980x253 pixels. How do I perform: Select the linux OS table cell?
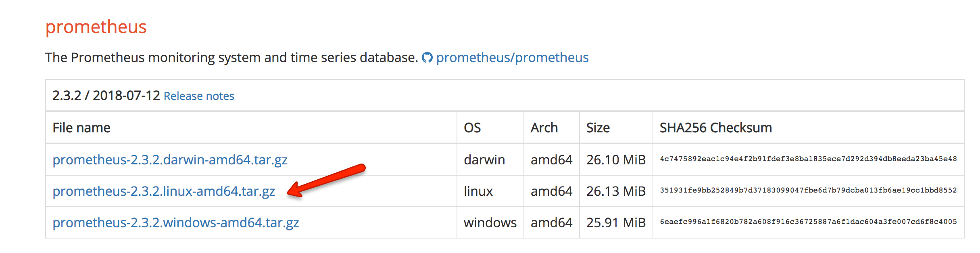478,191
